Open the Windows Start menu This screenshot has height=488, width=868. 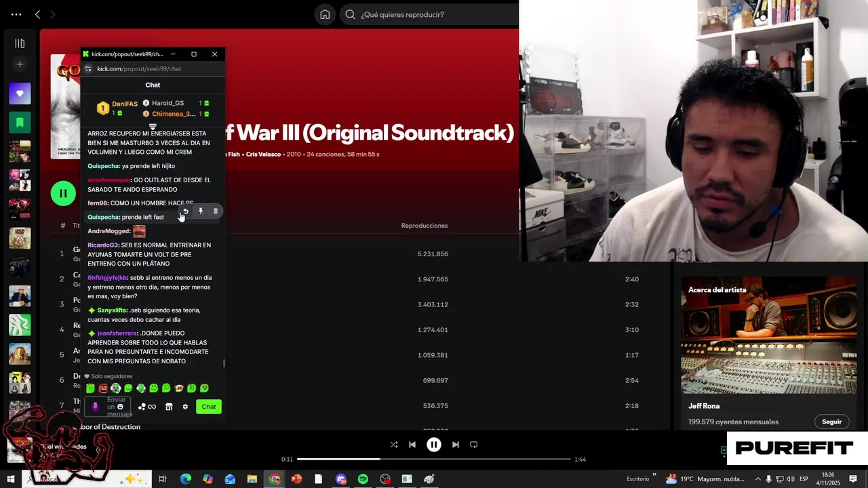10,479
